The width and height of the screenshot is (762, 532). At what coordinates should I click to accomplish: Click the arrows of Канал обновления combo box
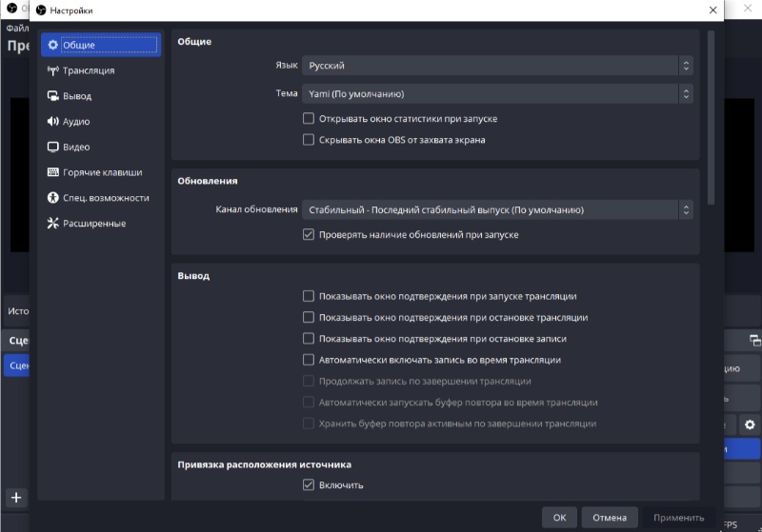pyautogui.click(x=686, y=209)
